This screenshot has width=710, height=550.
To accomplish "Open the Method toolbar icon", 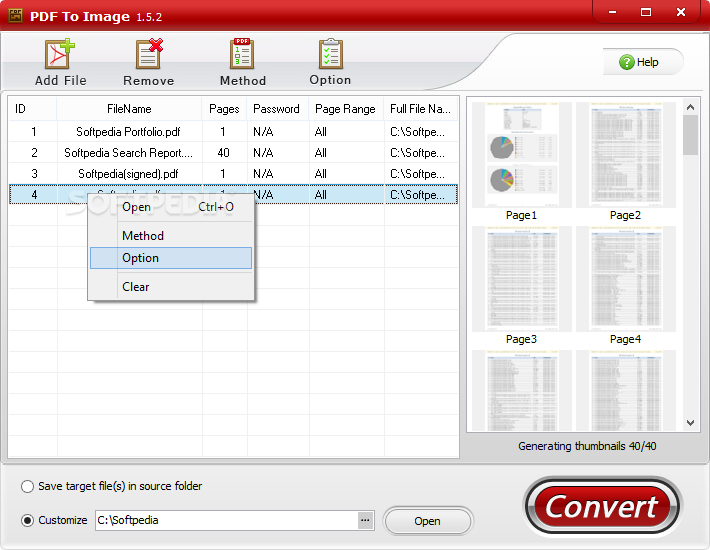I will tap(242, 54).
